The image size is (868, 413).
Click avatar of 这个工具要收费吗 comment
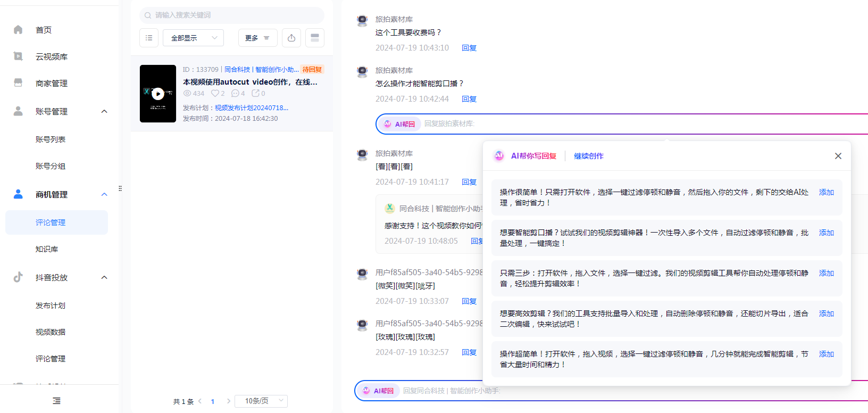click(362, 21)
